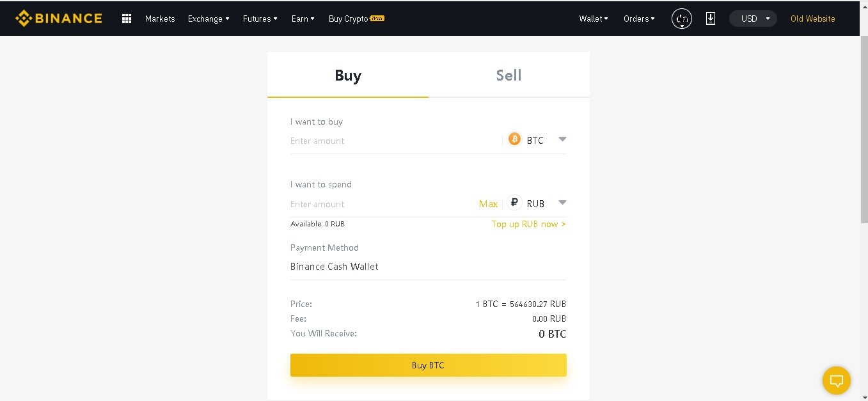Click the ruble icon next to RUB
Viewport: 868px width, 401px height.
pyautogui.click(x=514, y=202)
